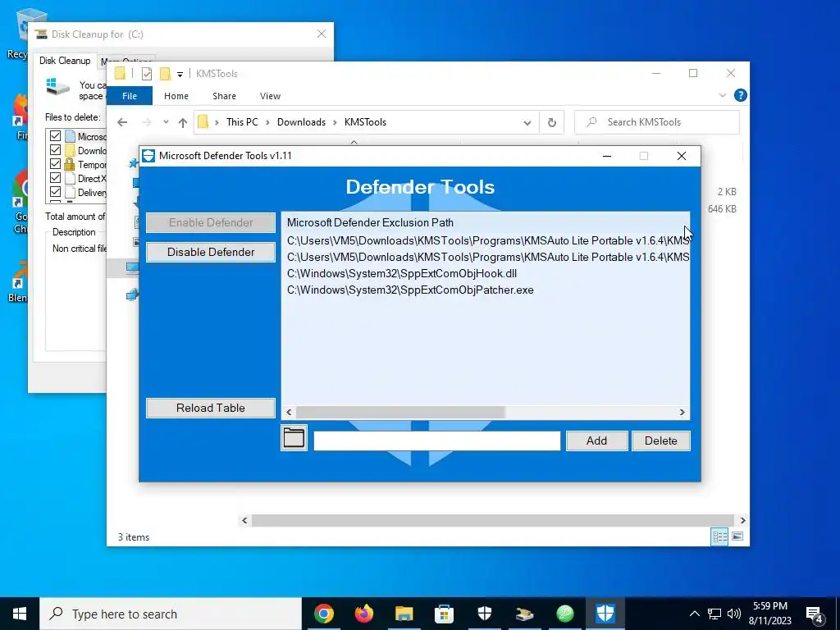Click Reload Table in Defender Tools
The height and width of the screenshot is (630, 840).
[x=211, y=408]
